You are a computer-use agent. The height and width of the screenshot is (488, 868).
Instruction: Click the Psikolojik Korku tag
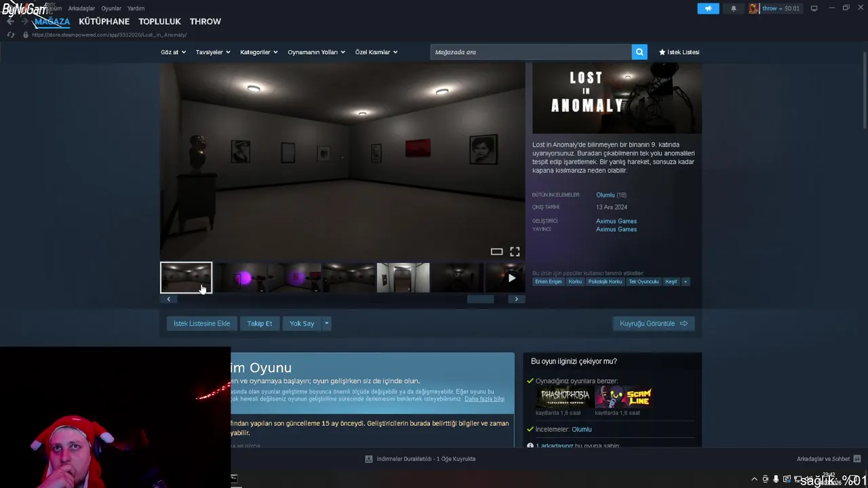(605, 281)
